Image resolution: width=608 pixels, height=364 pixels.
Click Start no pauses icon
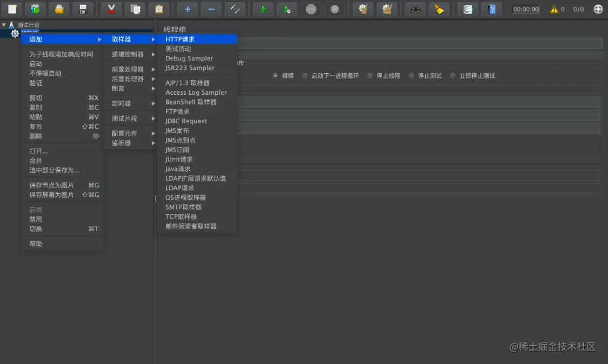(287, 9)
